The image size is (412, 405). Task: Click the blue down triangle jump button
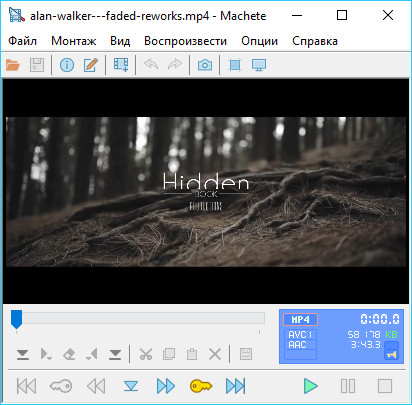pyautogui.click(x=131, y=386)
